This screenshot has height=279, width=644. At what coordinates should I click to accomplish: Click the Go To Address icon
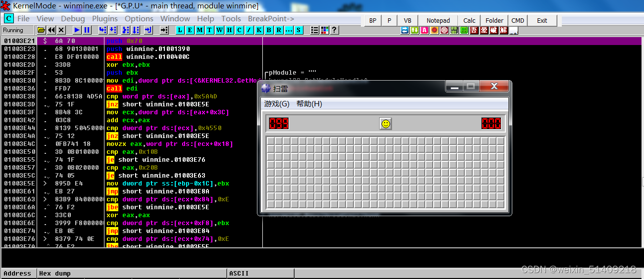(x=164, y=30)
